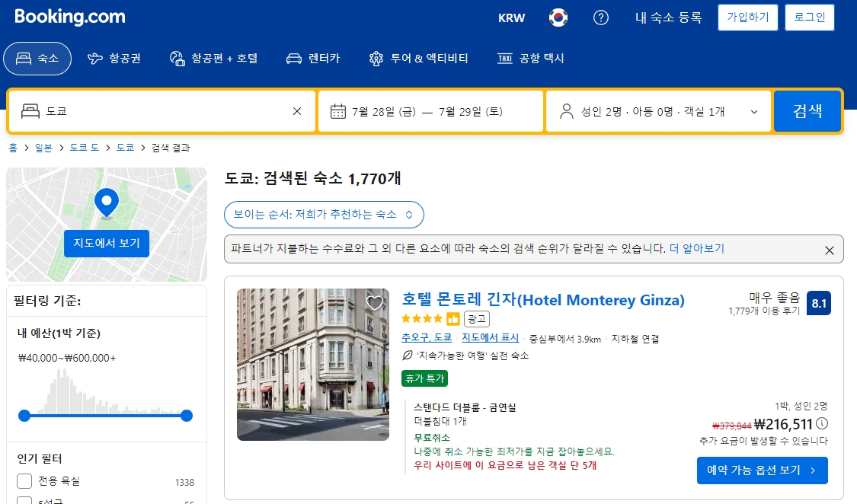The height and width of the screenshot is (504, 857).
Task: Click the map pin on the map preview
Action: coord(107,203)
